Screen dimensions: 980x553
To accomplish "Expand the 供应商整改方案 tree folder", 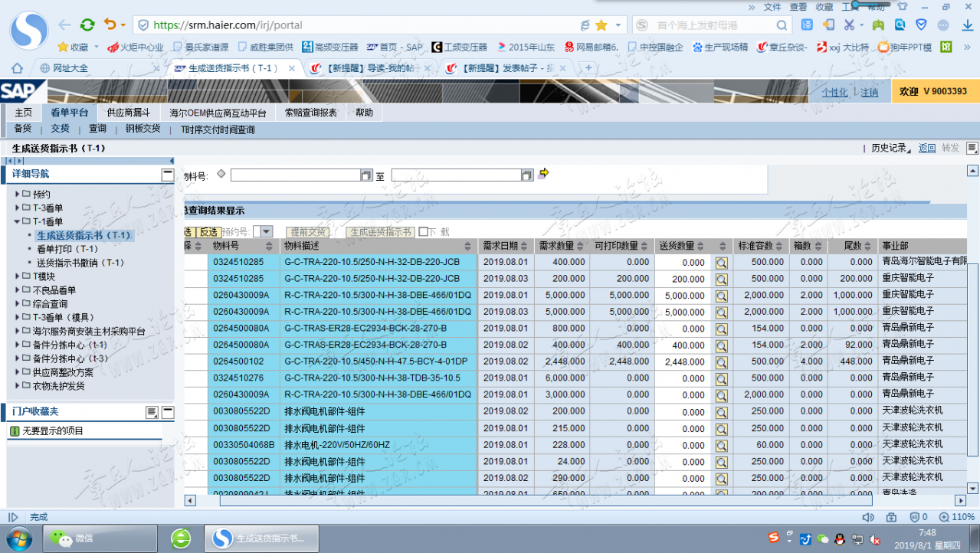I will tap(18, 372).
